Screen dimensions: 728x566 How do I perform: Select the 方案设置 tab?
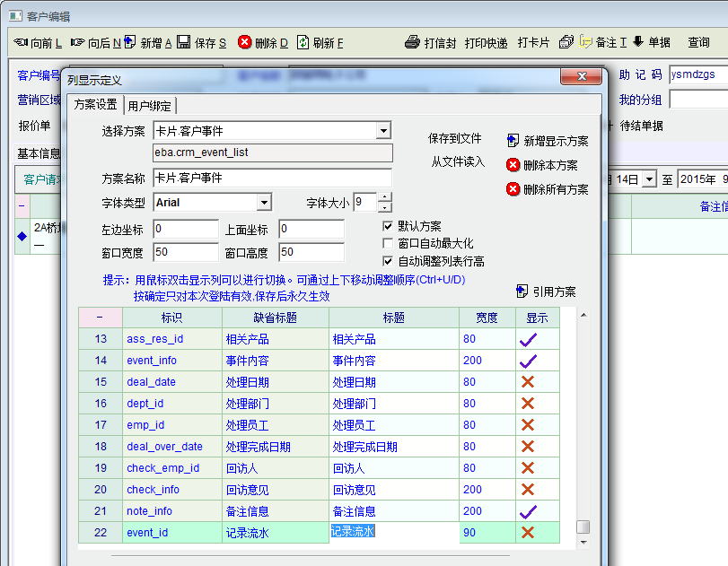(x=95, y=105)
